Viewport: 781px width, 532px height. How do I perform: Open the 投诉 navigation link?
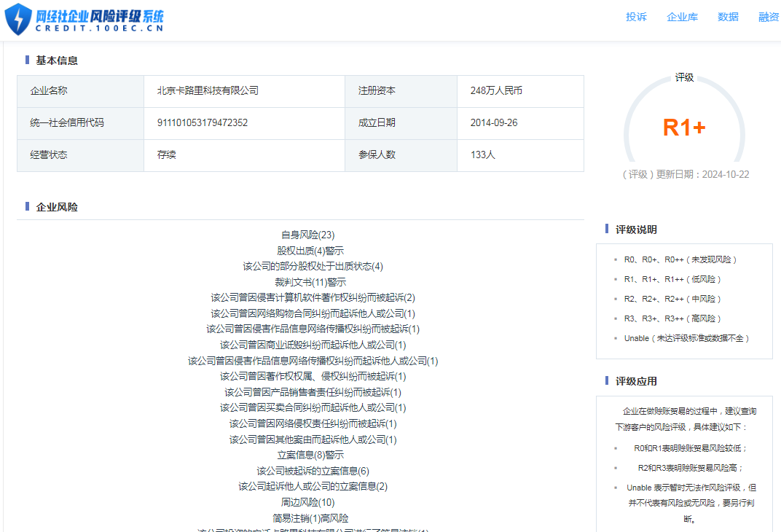(x=636, y=17)
